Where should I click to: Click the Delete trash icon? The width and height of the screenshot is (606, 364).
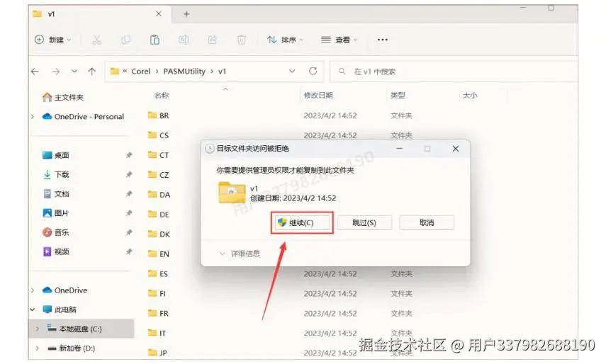click(242, 40)
